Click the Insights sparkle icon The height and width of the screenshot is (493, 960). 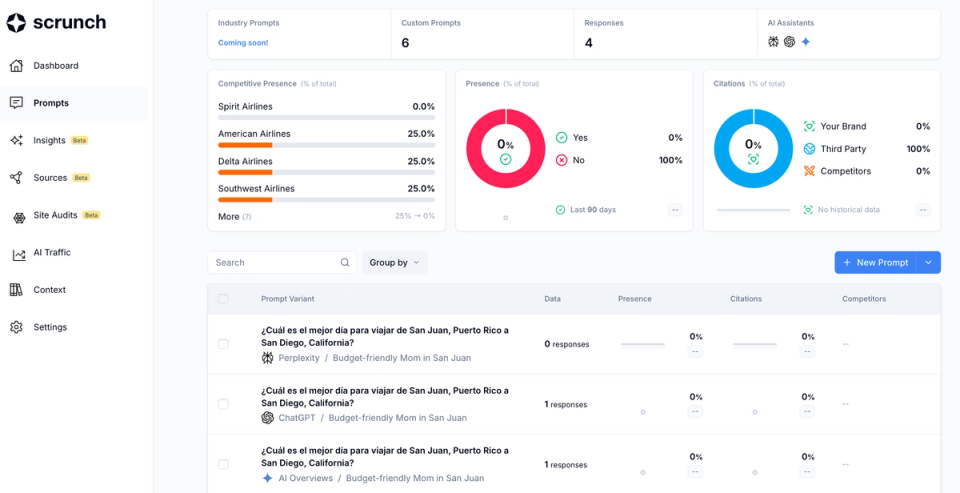tap(17, 140)
